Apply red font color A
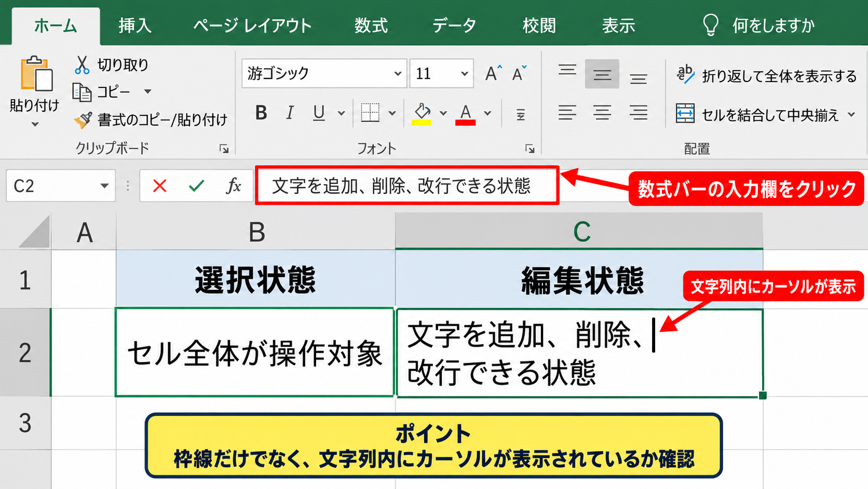Image resolution: width=868 pixels, height=489 pixels. (x=466, y=114)
